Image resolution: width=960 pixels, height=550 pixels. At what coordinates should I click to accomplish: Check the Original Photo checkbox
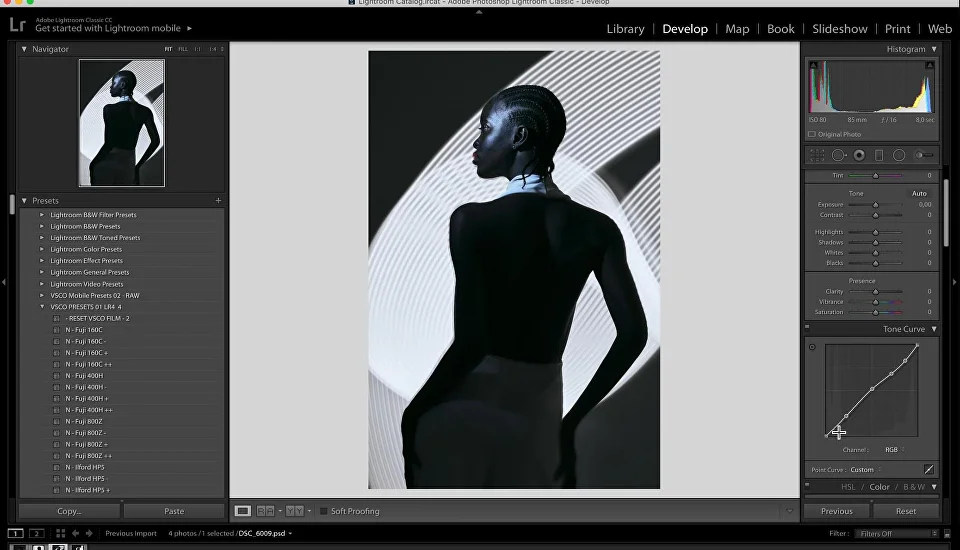pyautogui.click(x=812, y=134)
